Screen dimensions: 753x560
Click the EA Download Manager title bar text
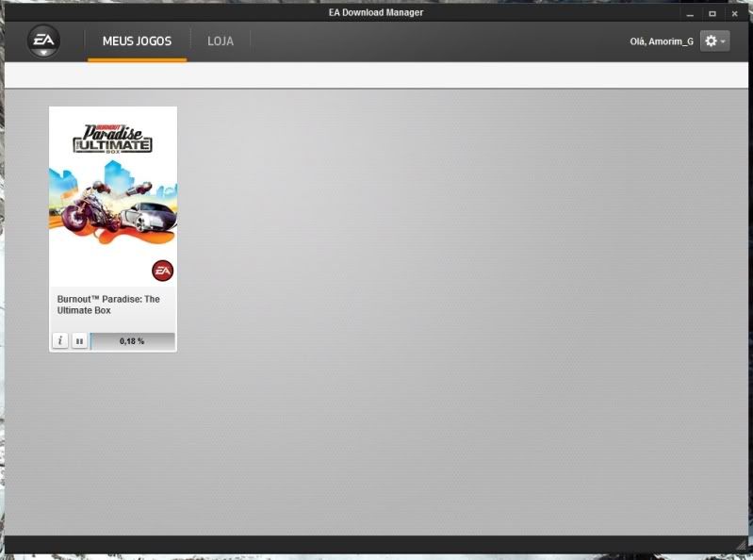coord(376,12)
